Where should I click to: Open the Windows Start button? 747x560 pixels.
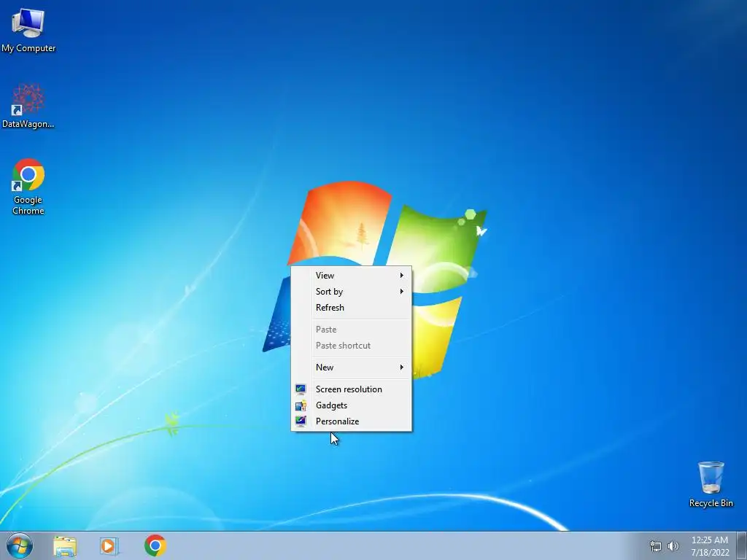click(20, 545)
